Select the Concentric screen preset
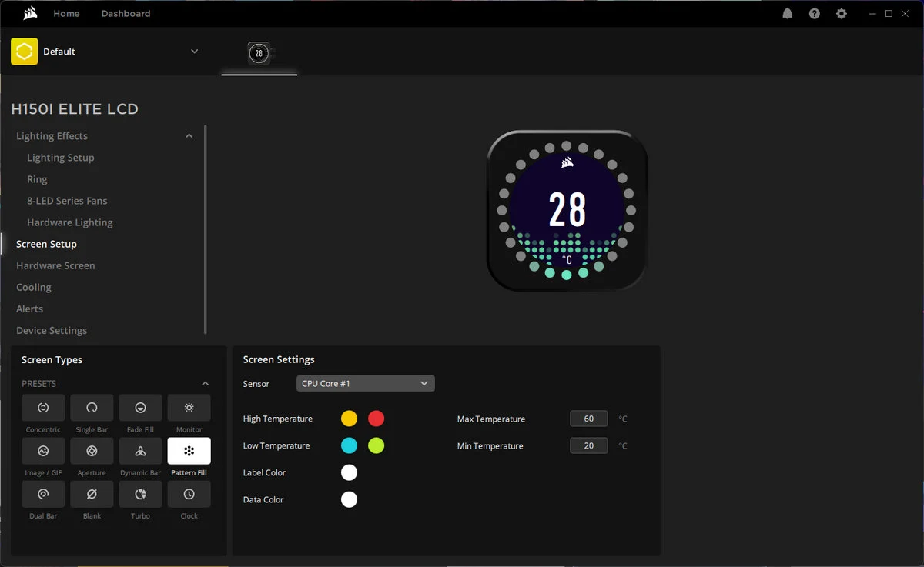This screenshot has width=924, height=567. (43, 408)
